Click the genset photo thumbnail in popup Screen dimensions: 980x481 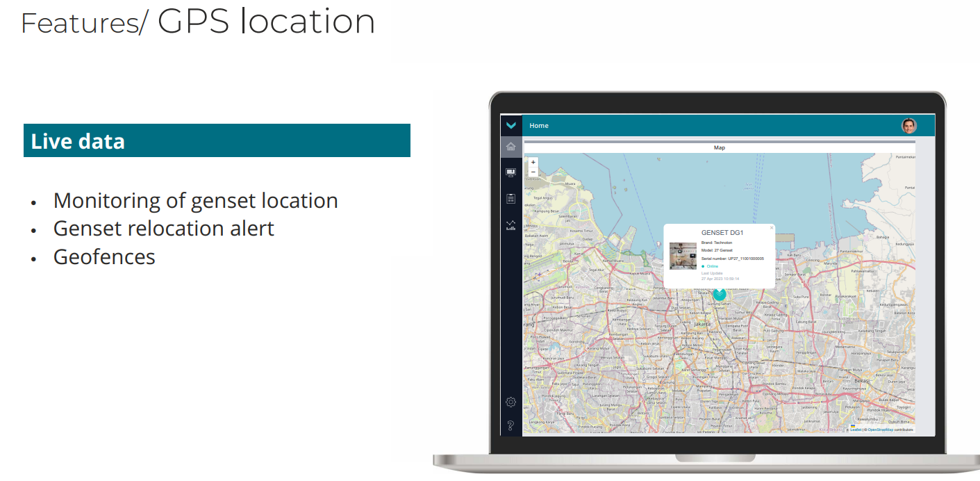click(x=683, y=256)
